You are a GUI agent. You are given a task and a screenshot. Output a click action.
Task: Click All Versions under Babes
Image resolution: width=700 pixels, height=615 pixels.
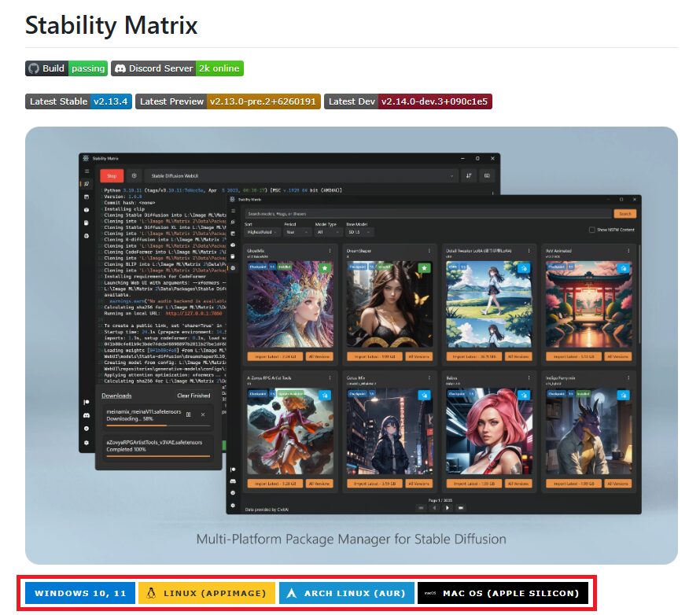click(518, 484)
